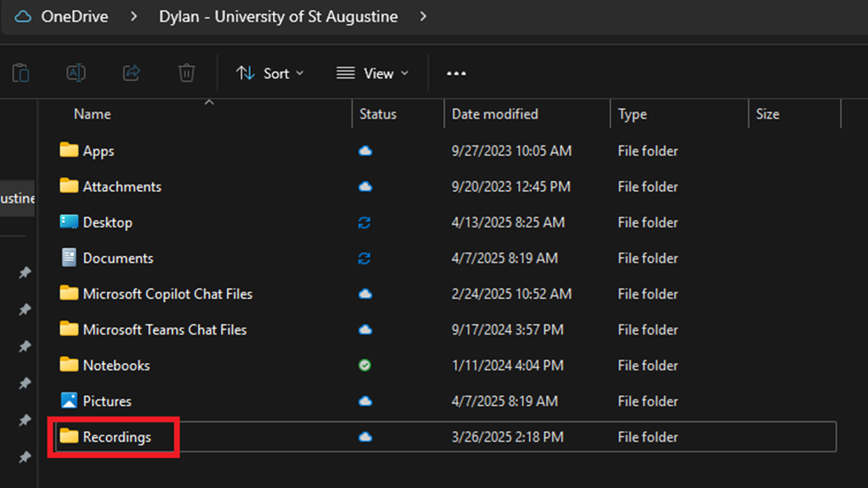
Task: Click date 9/17/2024 3:57 PM
Action: point(508,329)
